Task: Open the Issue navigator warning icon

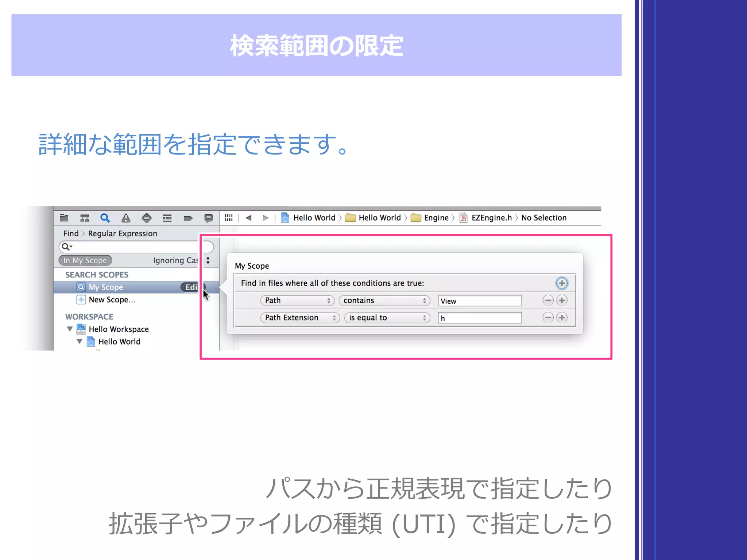Action: tap(126, 218)
